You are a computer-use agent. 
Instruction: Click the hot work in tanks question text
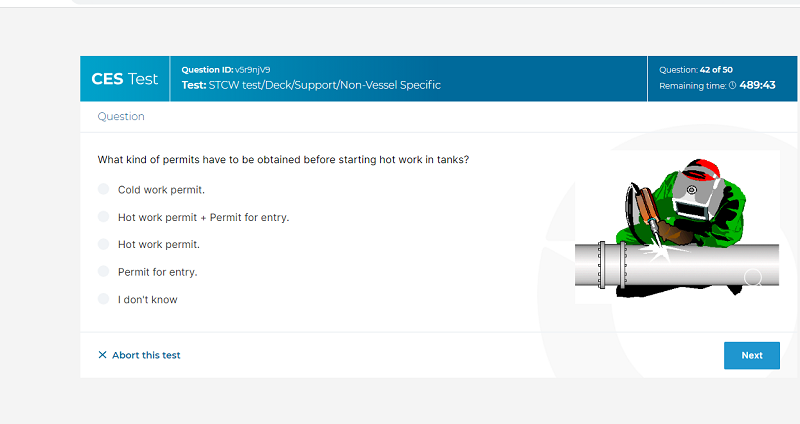coord(283,160)
